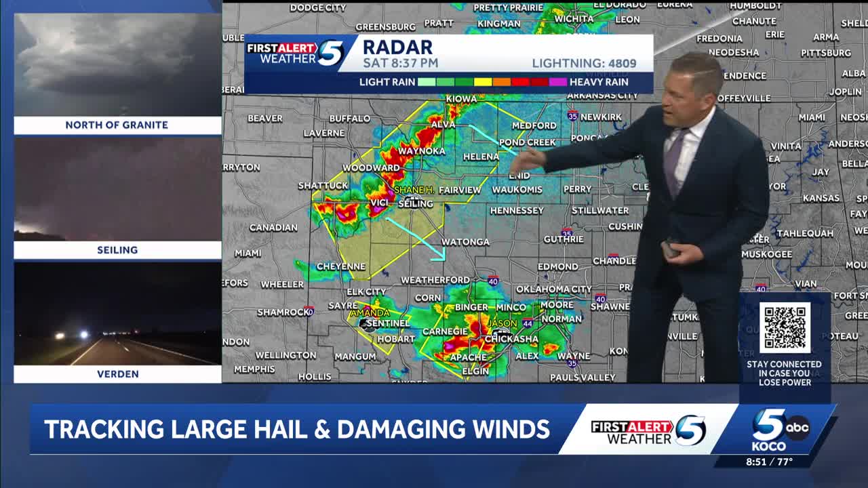Screen dimensions: 868x488
Task: Click the Tracking Large Hail & Damaging Winds headline
Action: click(x=297, y=429)
